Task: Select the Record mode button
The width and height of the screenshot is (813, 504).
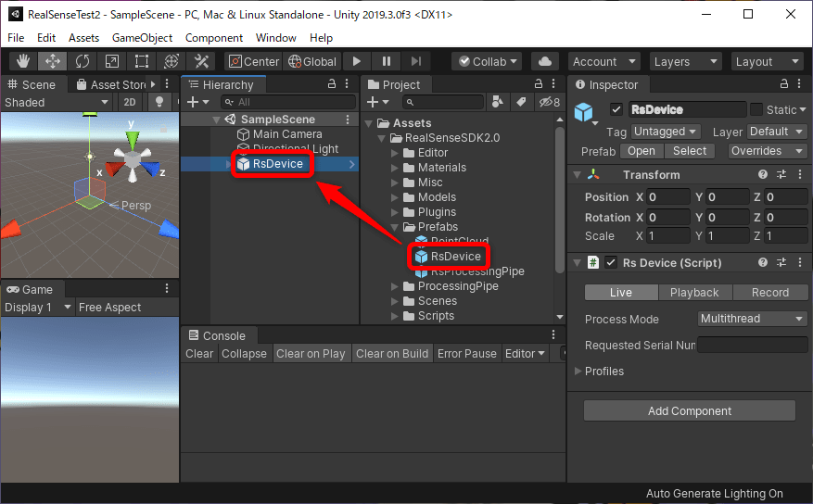Action: click(770, 293)
